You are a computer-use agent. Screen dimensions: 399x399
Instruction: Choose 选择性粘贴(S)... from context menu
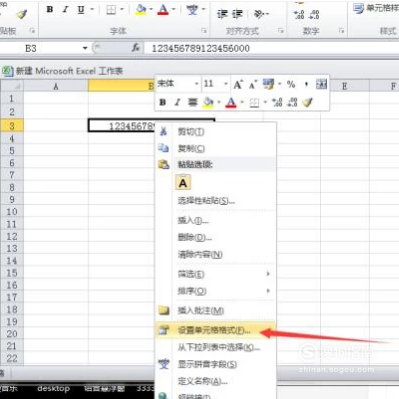[x=216, y=200]
